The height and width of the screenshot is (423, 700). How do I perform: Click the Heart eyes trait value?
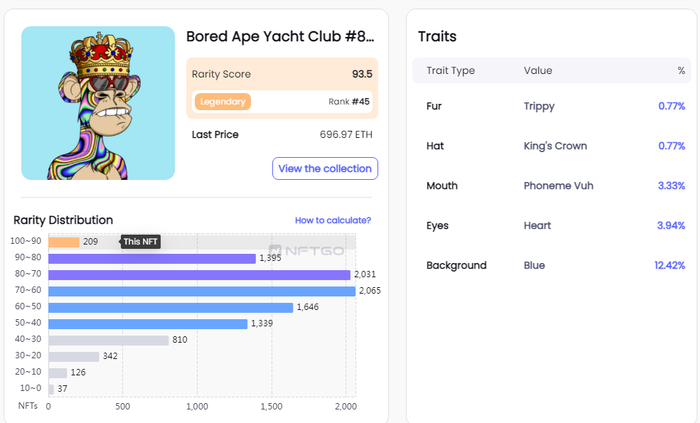537,226
